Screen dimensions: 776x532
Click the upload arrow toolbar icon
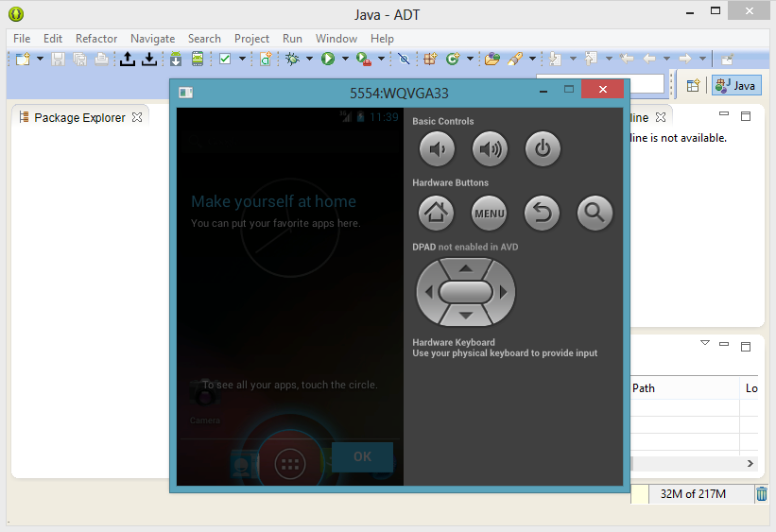click(128, 59)
